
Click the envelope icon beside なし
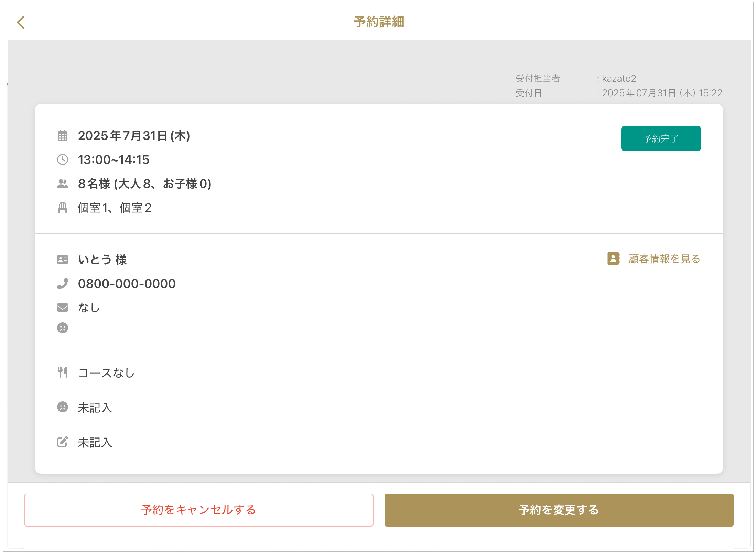(62, 307)
